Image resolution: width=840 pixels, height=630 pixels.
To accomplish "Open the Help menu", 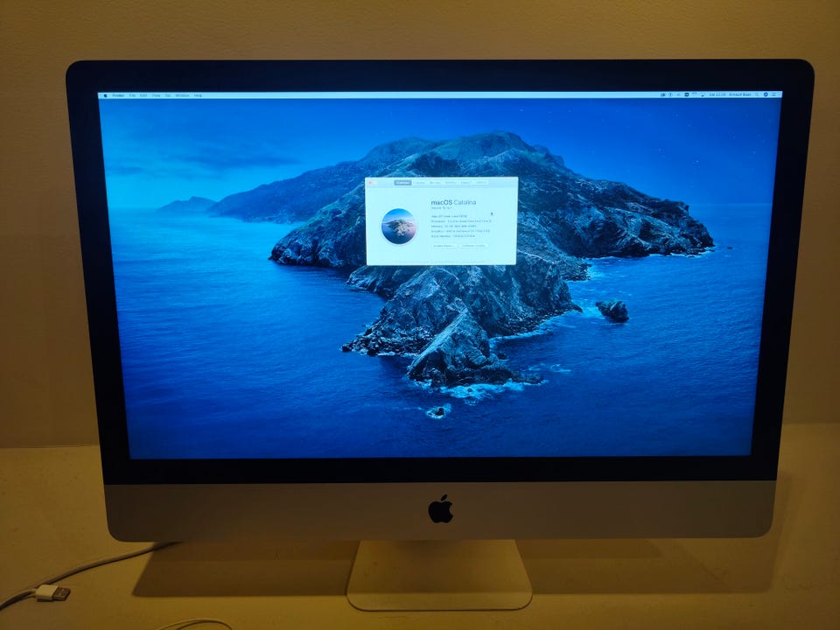I will click(198, 94).
